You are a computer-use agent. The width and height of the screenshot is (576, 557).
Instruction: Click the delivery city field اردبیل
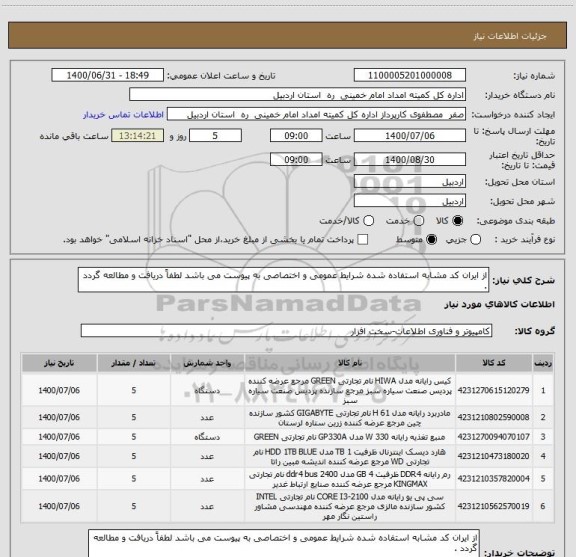point(410,201)
